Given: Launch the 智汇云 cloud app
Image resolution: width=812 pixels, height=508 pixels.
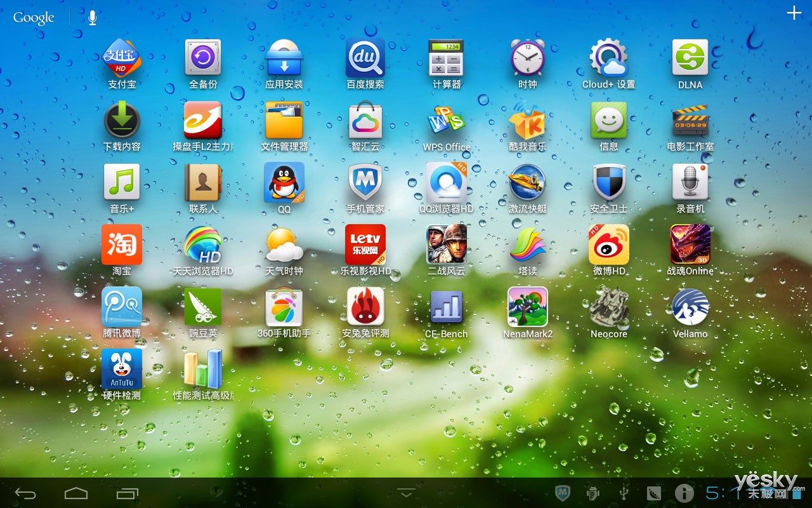Looking at the screenshot, I should point(365,120).
